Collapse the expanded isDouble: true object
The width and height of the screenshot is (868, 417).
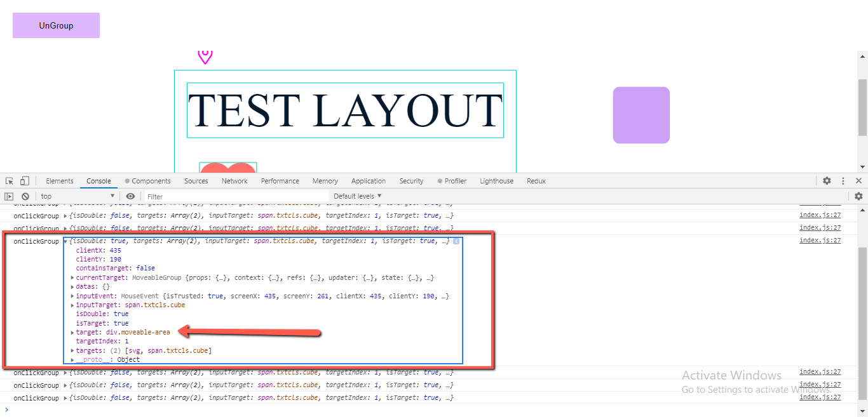(x=66, y=241)
